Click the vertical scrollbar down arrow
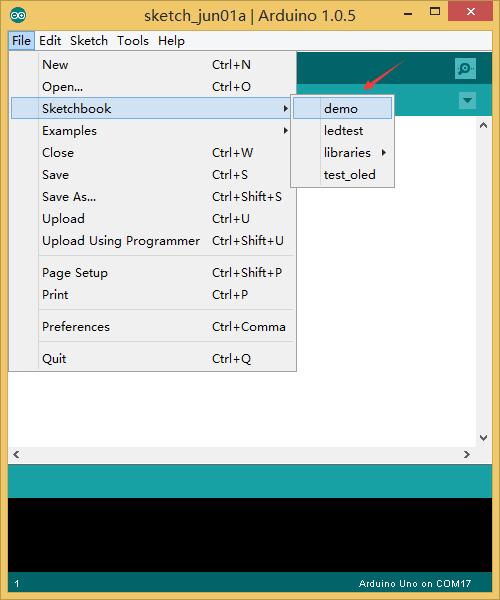This screenshot has height=600, width=500. click(484, 438)
